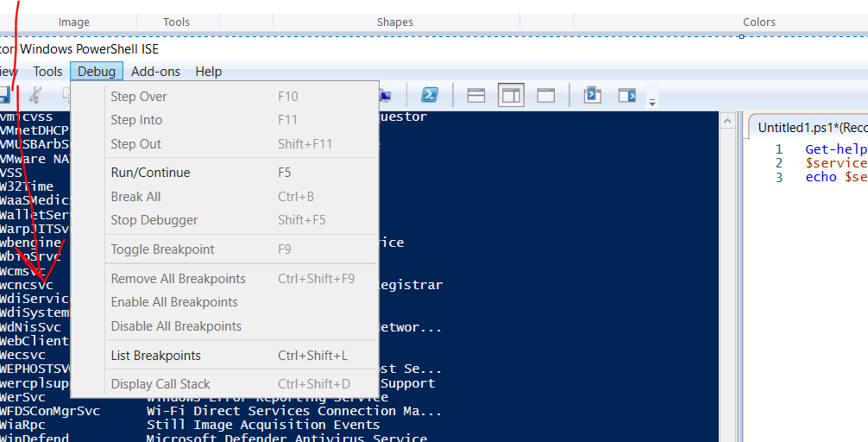Click script line 3 starting with echo

pos(836,178)
